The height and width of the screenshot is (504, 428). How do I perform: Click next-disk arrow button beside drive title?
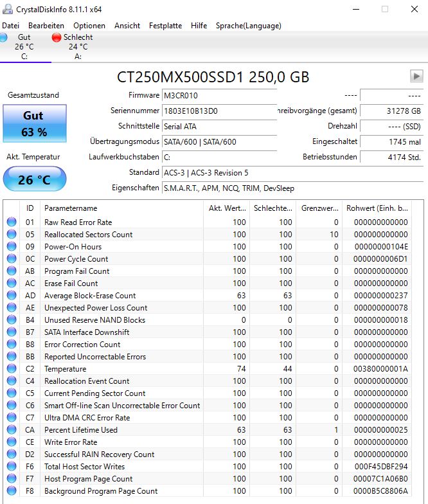coord(416,76)
